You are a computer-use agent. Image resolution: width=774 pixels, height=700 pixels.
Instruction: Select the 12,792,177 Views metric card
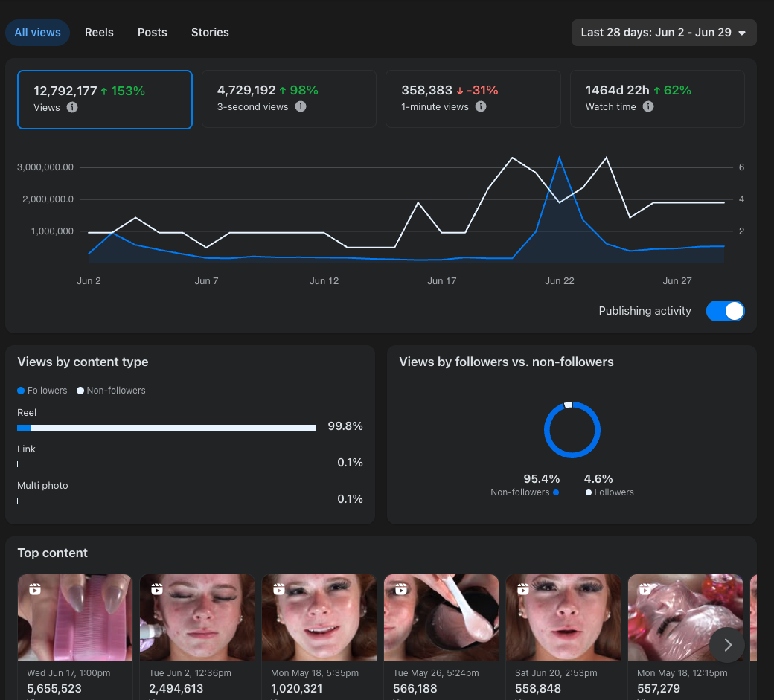coord(105,100)
